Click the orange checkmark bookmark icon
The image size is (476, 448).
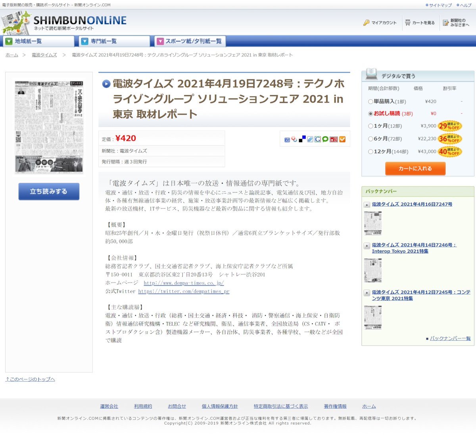[342, 139]
